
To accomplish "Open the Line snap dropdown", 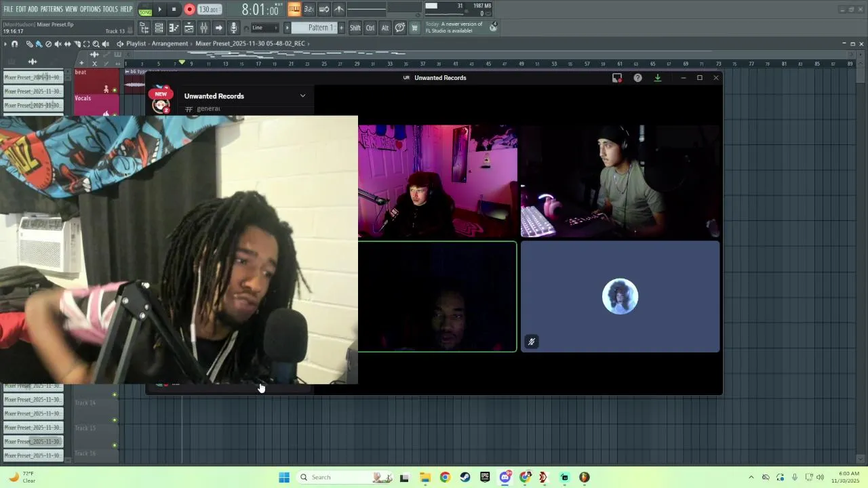I will 264,28.
